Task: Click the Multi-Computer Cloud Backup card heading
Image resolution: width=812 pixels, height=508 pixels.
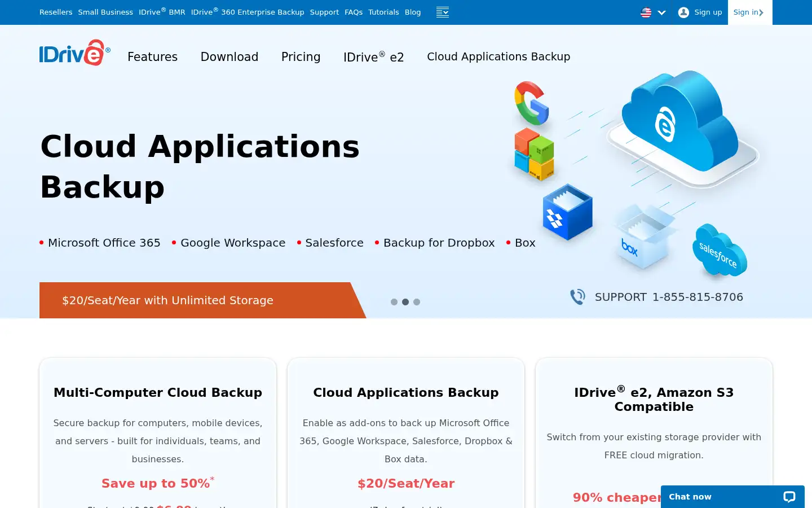Action: coord(158,392)
